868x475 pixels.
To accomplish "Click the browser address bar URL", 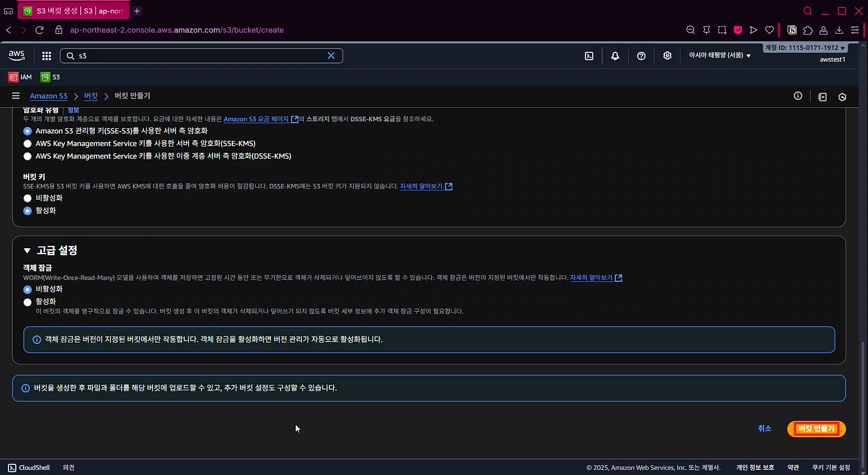I will (x=177, y=30).
